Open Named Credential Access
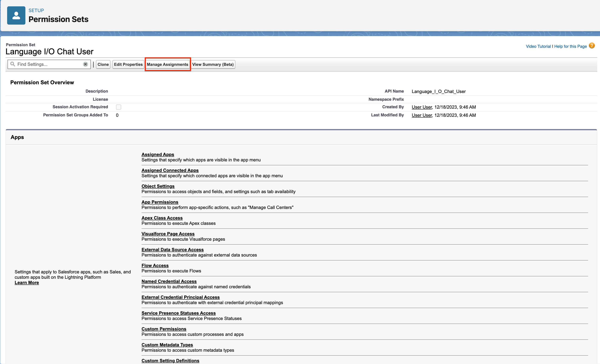The image size is (600, 364). coord(169,281)
